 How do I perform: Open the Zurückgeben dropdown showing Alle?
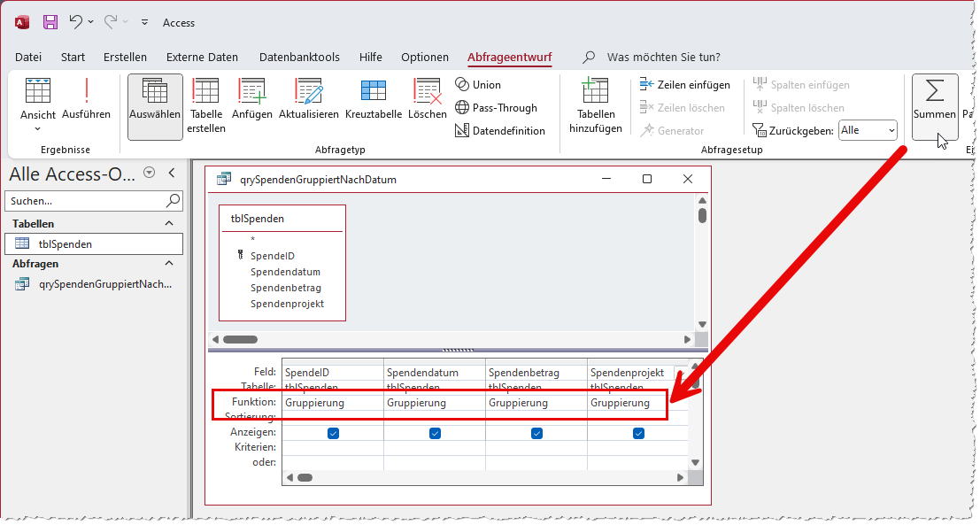[x=868, y=130]
